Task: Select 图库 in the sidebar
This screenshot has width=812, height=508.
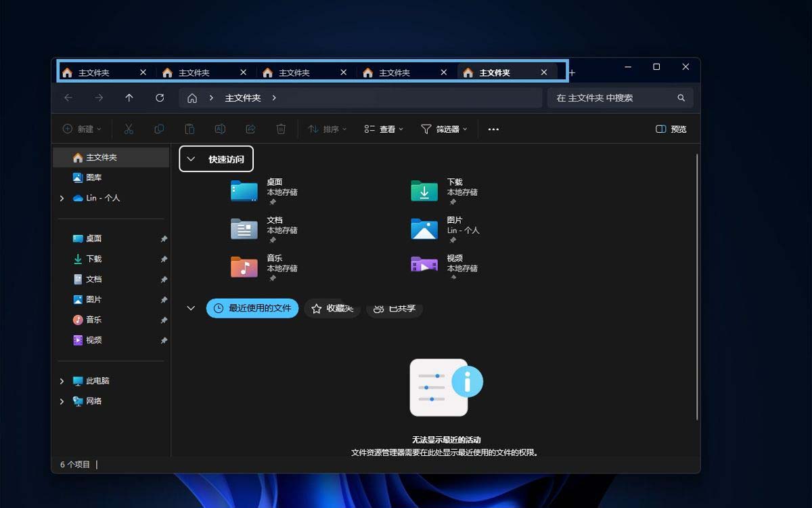Action: [x=111, y=177]
